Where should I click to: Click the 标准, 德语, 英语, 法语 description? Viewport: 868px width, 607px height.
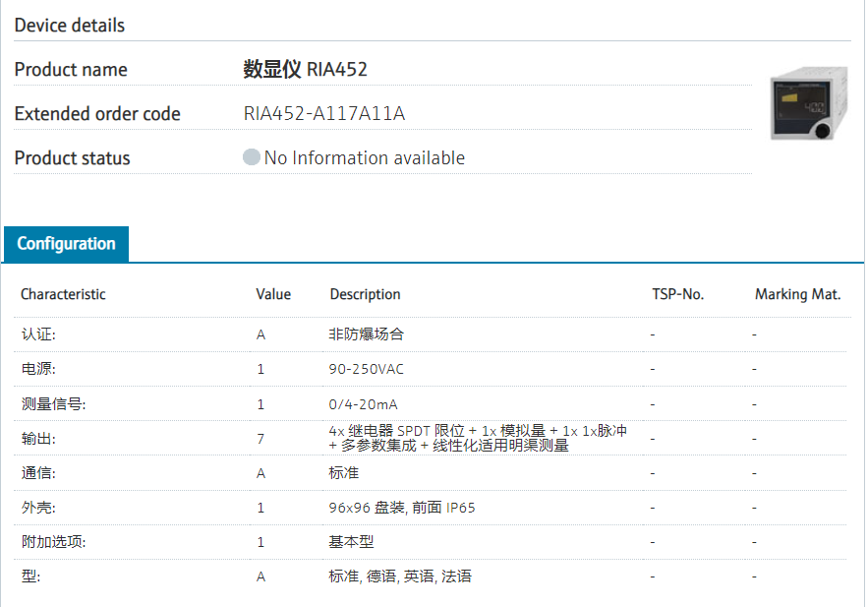click(400, 577)
